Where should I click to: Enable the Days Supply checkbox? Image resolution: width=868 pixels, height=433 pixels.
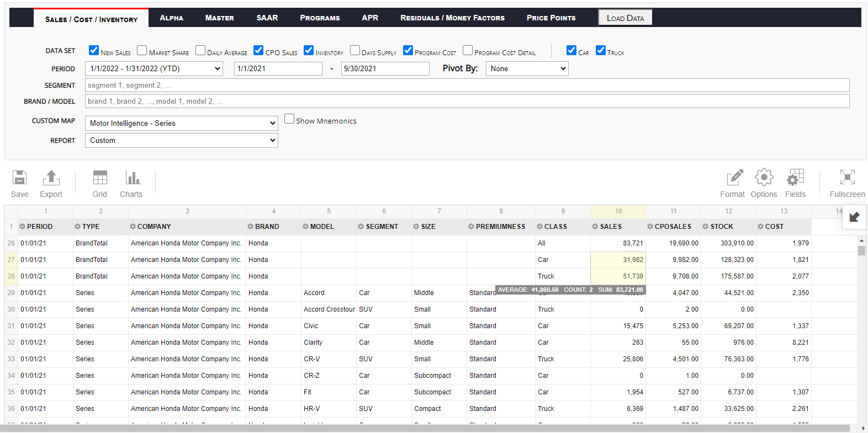coord(355,50)
